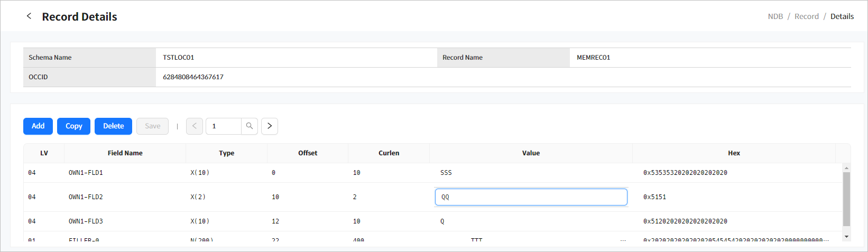Go to the previous record page
The image size is (868, 252).
tap(195, 126)
